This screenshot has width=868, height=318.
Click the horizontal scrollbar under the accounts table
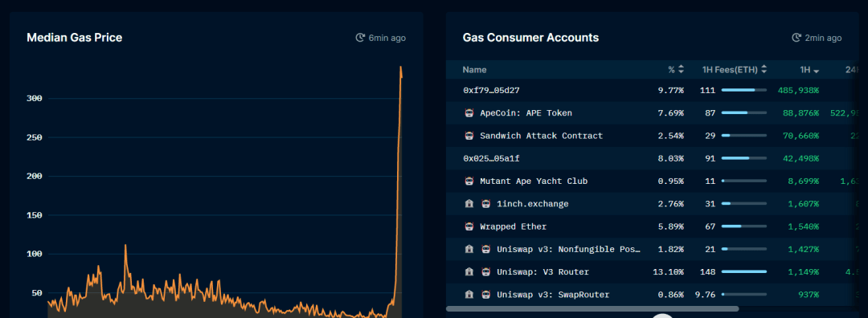(x=592, y=308)
